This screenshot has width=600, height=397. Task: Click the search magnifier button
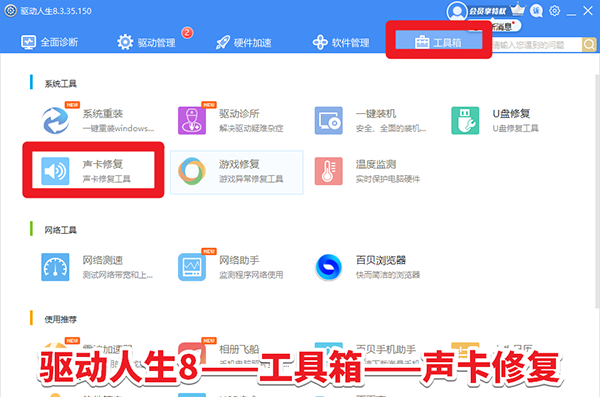[x=589, y=45]
